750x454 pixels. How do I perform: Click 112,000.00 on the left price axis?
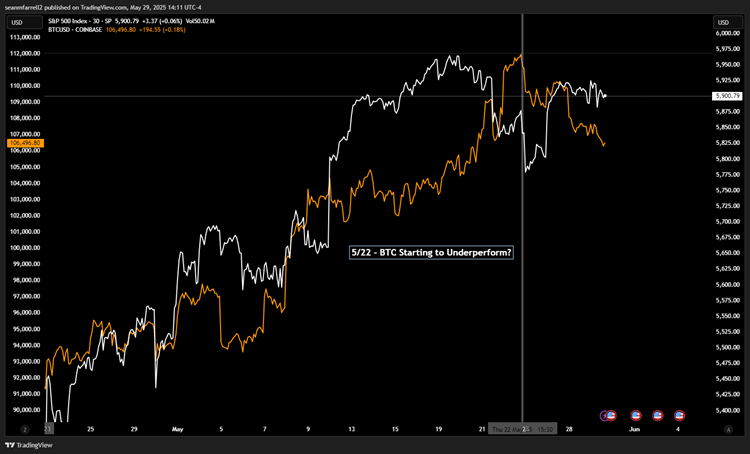(25, 53)
